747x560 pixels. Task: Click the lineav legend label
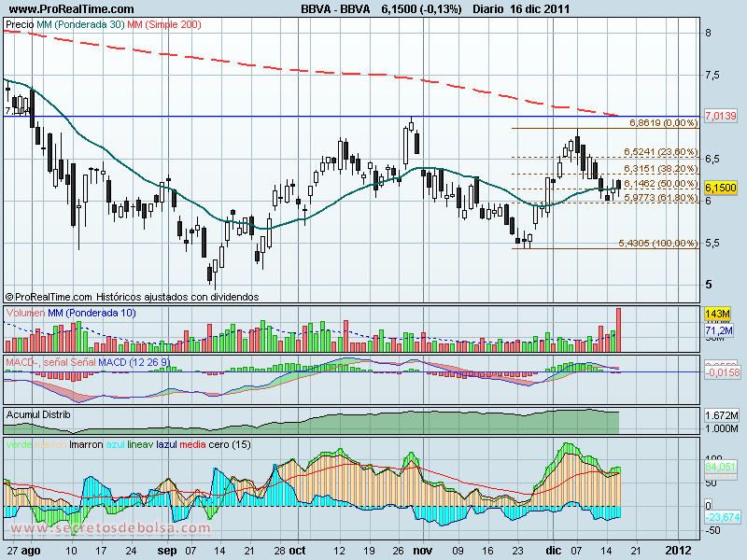coord(141,444)
